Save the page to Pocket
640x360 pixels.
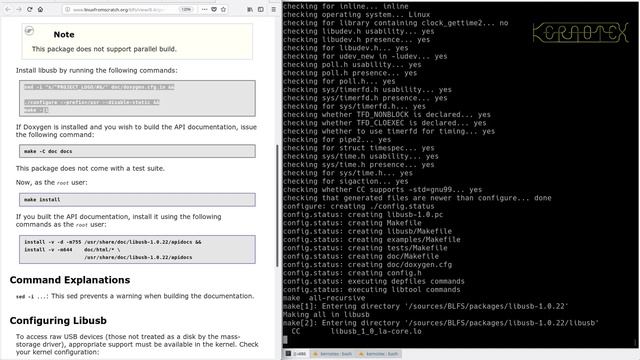pos(214,9)
